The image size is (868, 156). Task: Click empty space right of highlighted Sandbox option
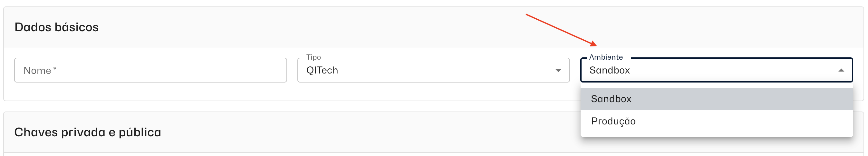tap(741, 99)
